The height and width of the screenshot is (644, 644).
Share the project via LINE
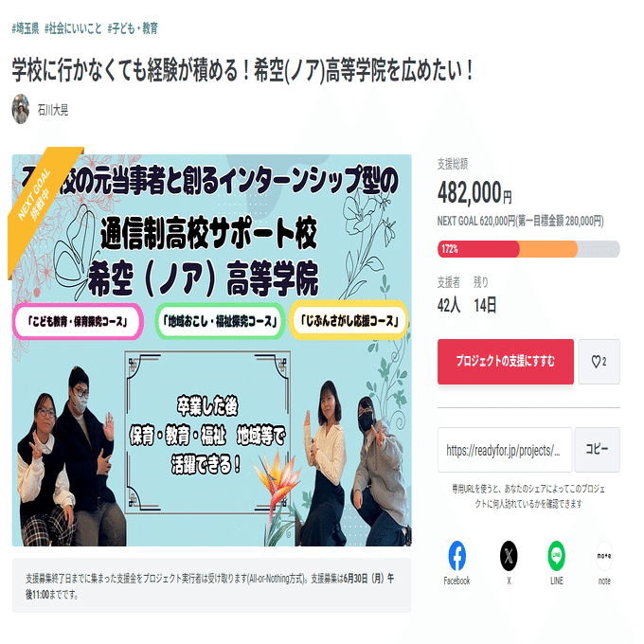click(x=557, y=562)
